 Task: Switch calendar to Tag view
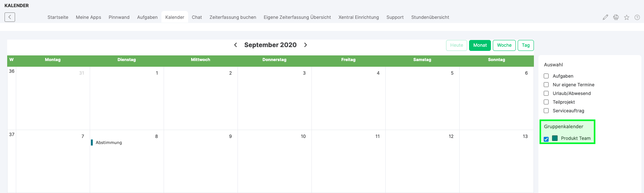pos(526,45)
